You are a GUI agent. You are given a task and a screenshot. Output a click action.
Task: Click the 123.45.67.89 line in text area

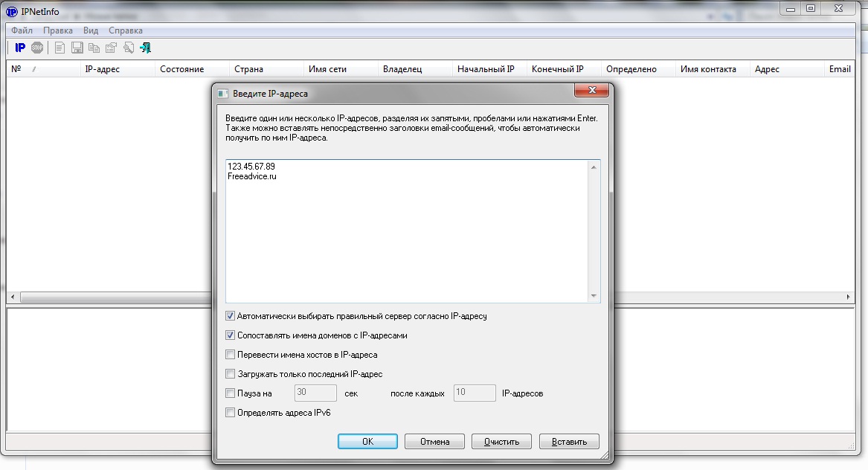click(251, 166)
